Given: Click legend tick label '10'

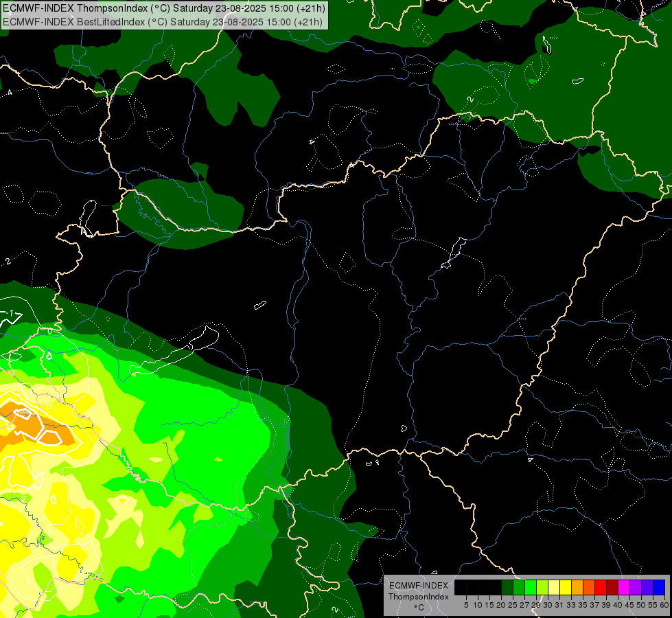Looking at the screenshot, I should tap(478, 605).
